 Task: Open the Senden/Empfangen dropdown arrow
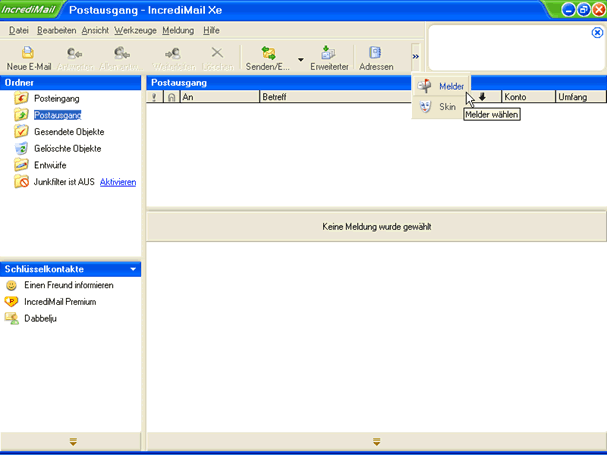pyautogui.click(x=301, y=59)
